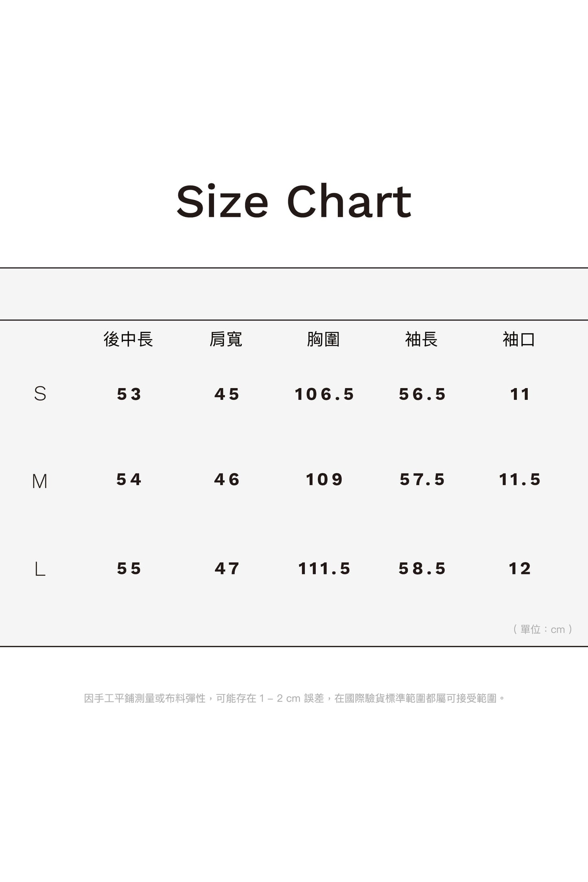Click the S size row label
588x882 pixels.
point(40,394)
